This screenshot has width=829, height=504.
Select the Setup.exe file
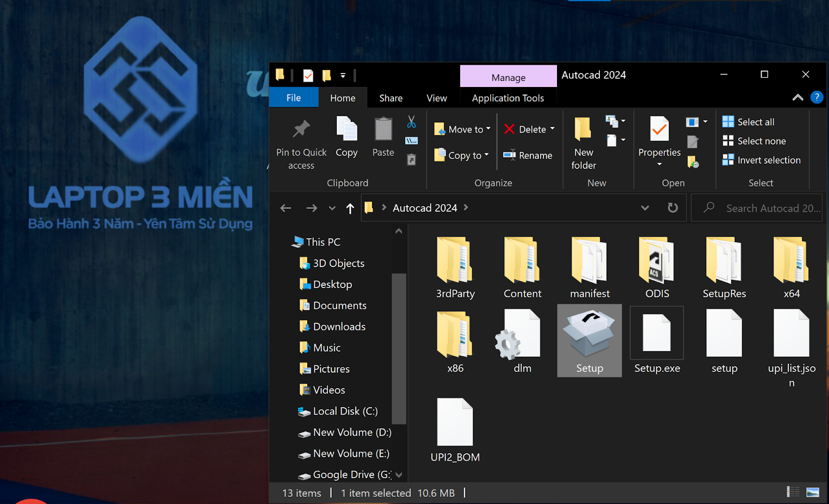click(x=657, y=340)
